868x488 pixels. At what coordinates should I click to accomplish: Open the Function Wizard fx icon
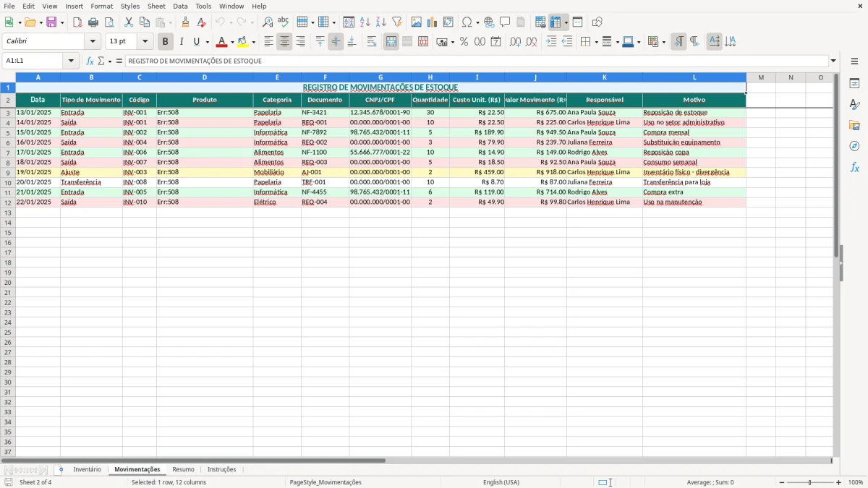[90, 61]
